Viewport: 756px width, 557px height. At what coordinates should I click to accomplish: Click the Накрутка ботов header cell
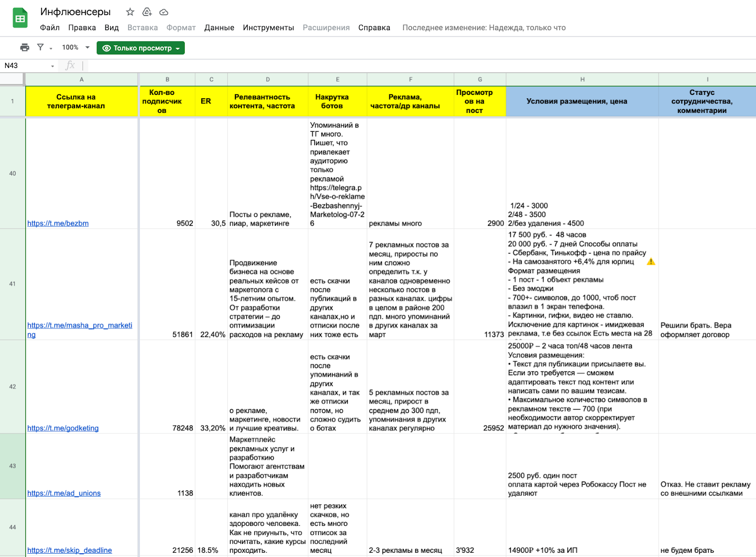337,101
